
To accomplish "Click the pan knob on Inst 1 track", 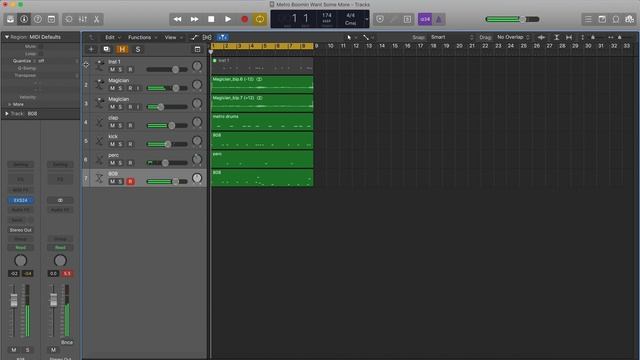I will [x=197, y=66].
